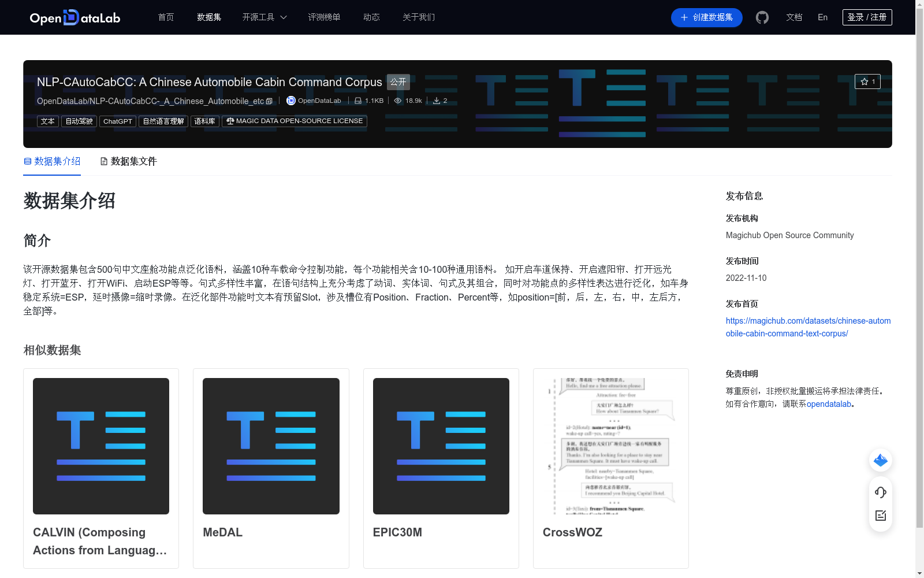
Task: Click the star icon to favorite dataset
Action: 865,81
